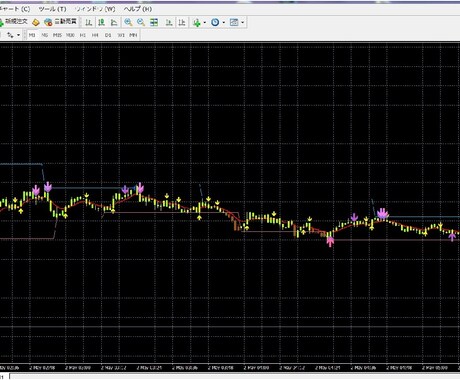Select the H4 timeframe button

[x=95, y=35]
